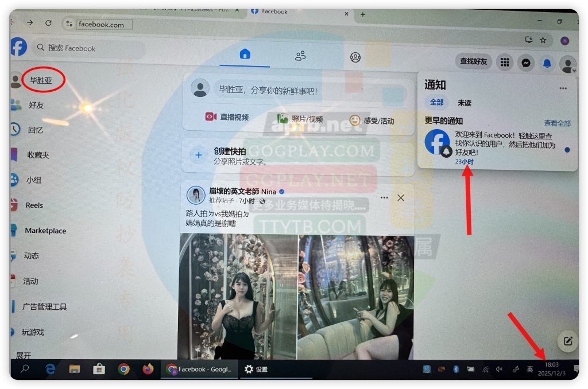Click the Facebook logo
Screen dimensions: 588x389
click(x=18, y=47)
